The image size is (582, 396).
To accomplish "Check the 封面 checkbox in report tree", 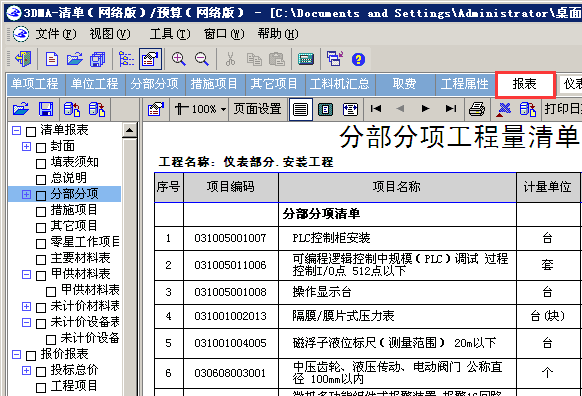I will [41, 148].
